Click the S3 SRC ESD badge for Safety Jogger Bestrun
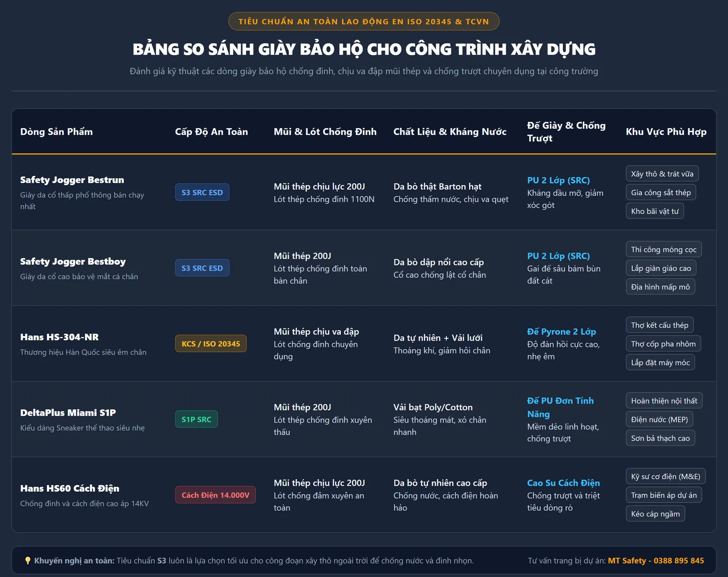This screenshot has width=728, height=577. (x=202, y=192)
